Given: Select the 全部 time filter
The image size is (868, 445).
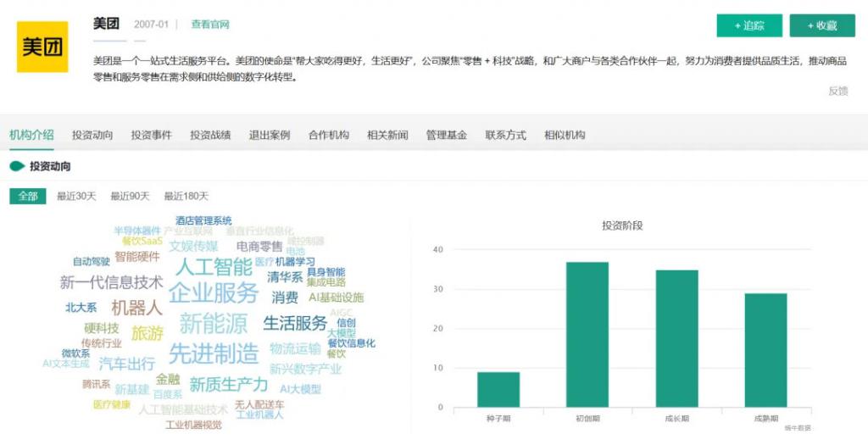Looking at the screenshot, I should coord(27,196).
